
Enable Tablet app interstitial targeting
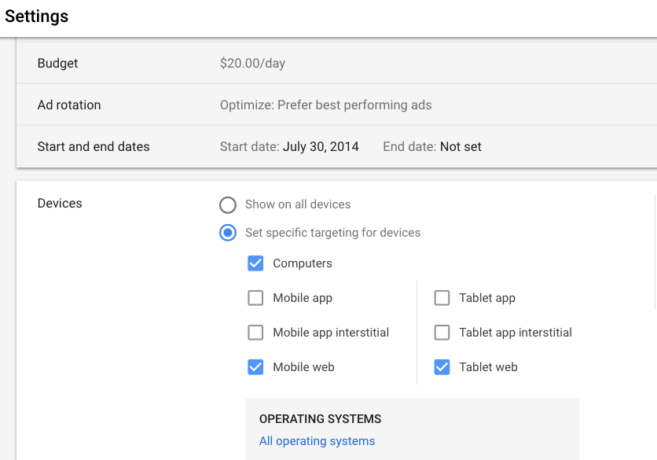(x=442, y=333)
